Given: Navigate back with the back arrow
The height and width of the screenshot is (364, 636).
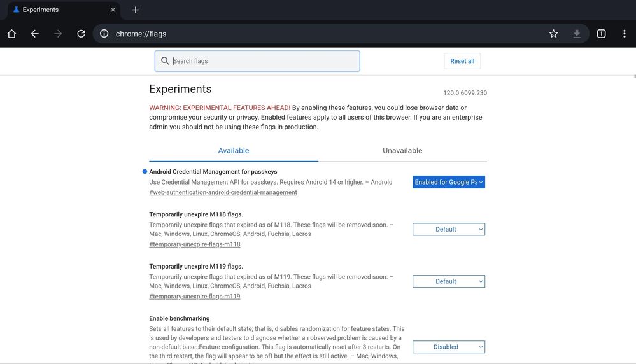Looking at the screenshot, I should [35, 34].
